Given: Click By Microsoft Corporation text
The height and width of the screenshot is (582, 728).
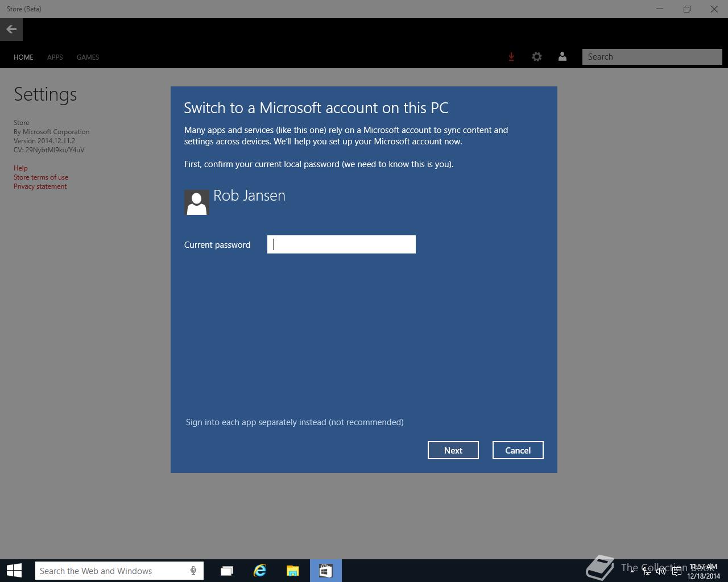Looking at the screenshot, I should [51, 132].
